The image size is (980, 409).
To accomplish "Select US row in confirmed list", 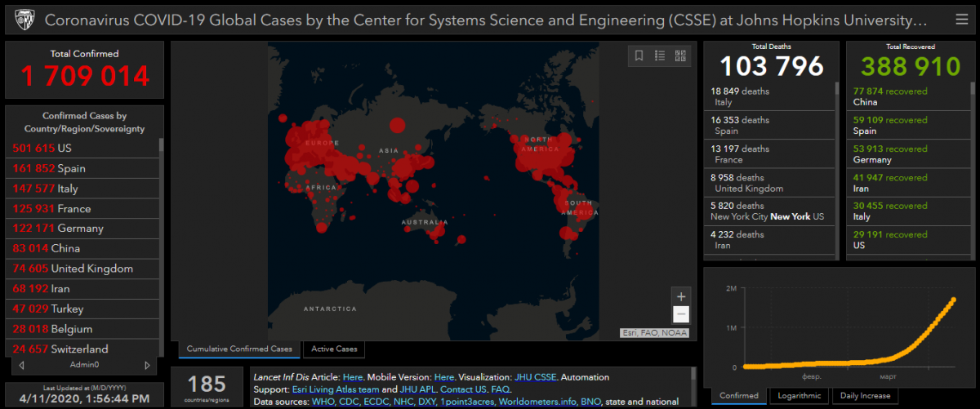I will (82, 148).
